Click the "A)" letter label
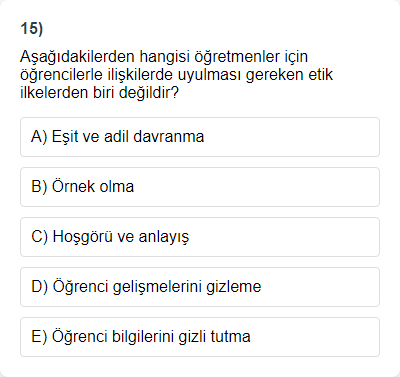 point(39,137)
